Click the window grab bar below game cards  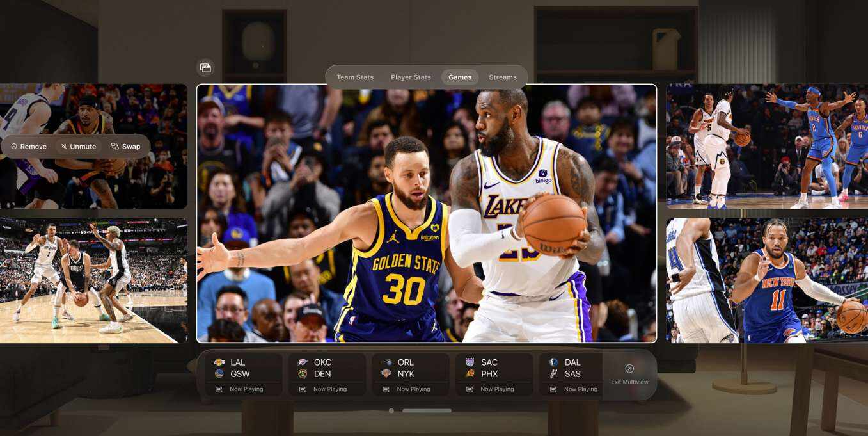[427, 410]
